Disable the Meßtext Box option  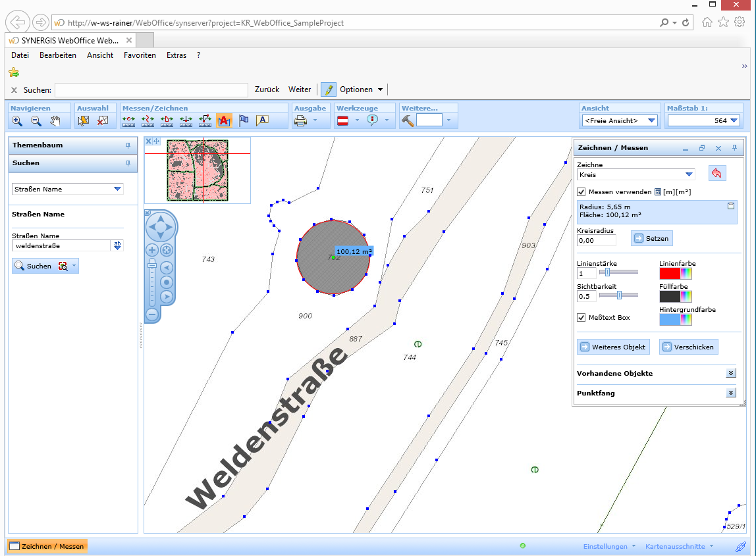click(x=581, y=317)
